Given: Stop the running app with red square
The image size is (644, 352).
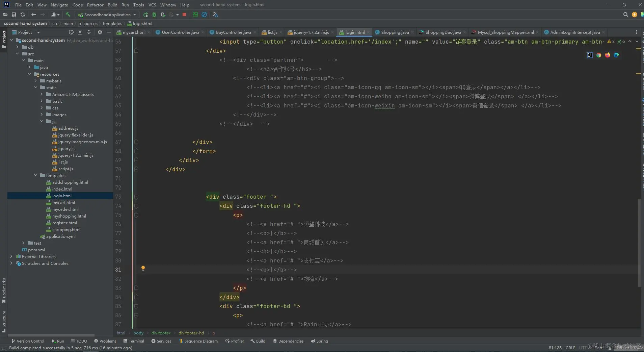Looking at the screenshot, I should [184, 15].
